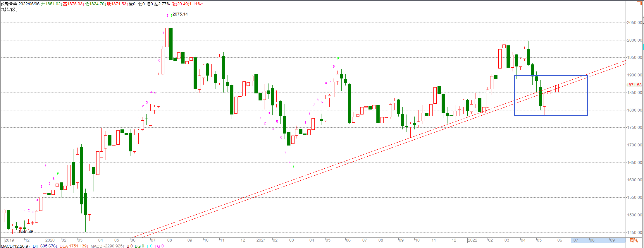Toggle the side panel icon at chart corner
The width and height of the screenshot is (644, 248).
click(x=639, y=4)
